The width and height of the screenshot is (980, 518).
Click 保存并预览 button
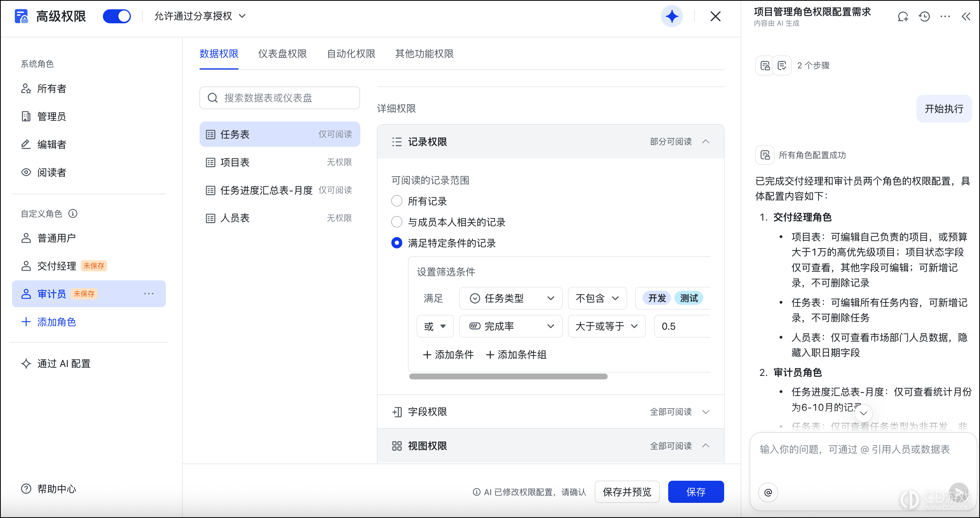[627, 492]
